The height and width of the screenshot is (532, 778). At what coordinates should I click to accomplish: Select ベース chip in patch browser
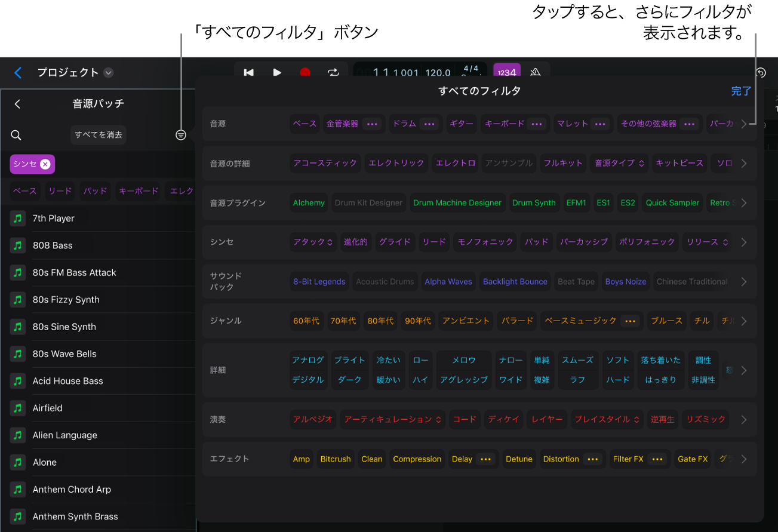tap(25, 191)
